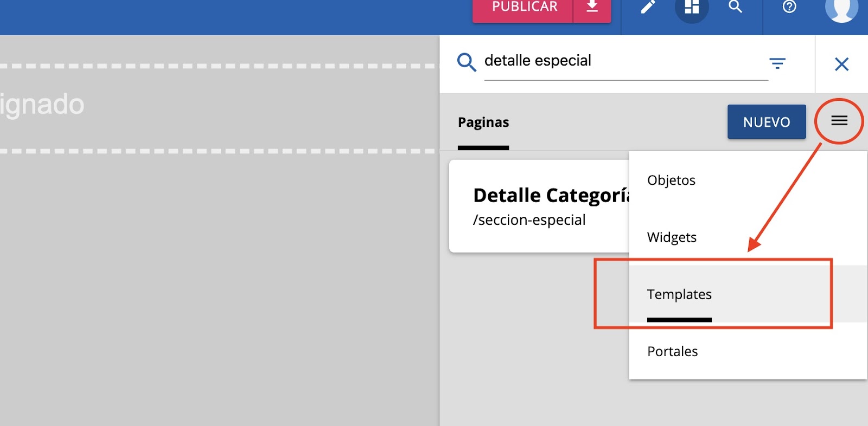Switch to the Paginas tab

(483, 122)
